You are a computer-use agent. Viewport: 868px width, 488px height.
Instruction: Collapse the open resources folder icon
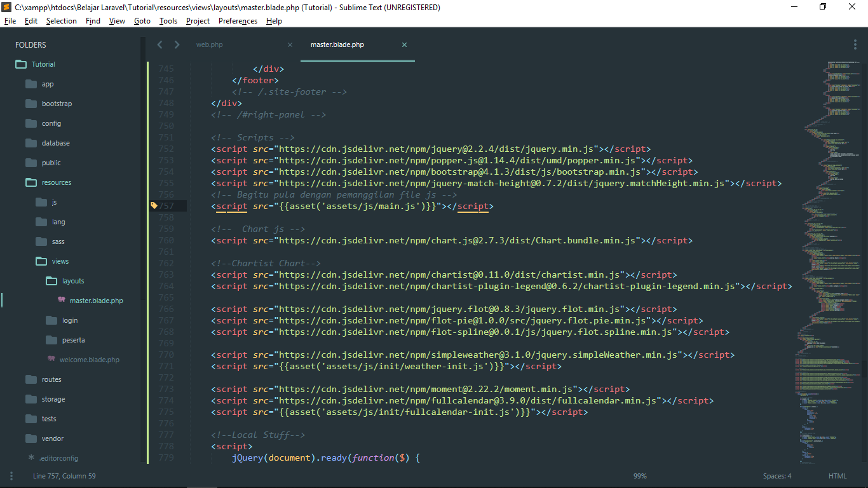click(x=31, y=182)
